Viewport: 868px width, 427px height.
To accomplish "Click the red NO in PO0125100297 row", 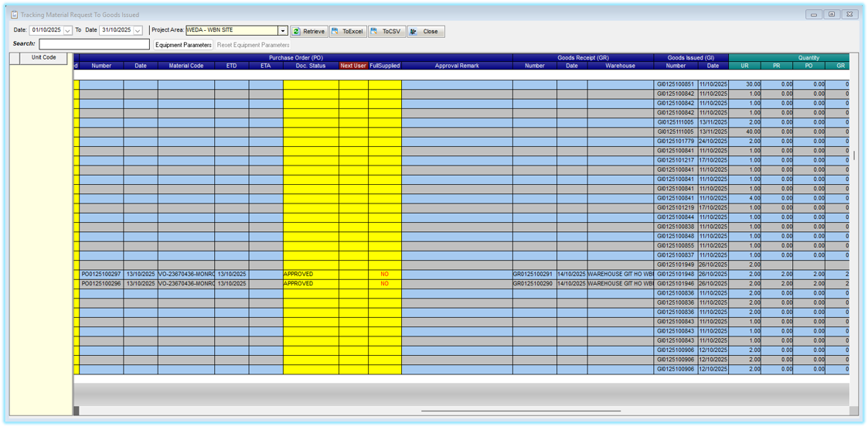I will point(385,274).
